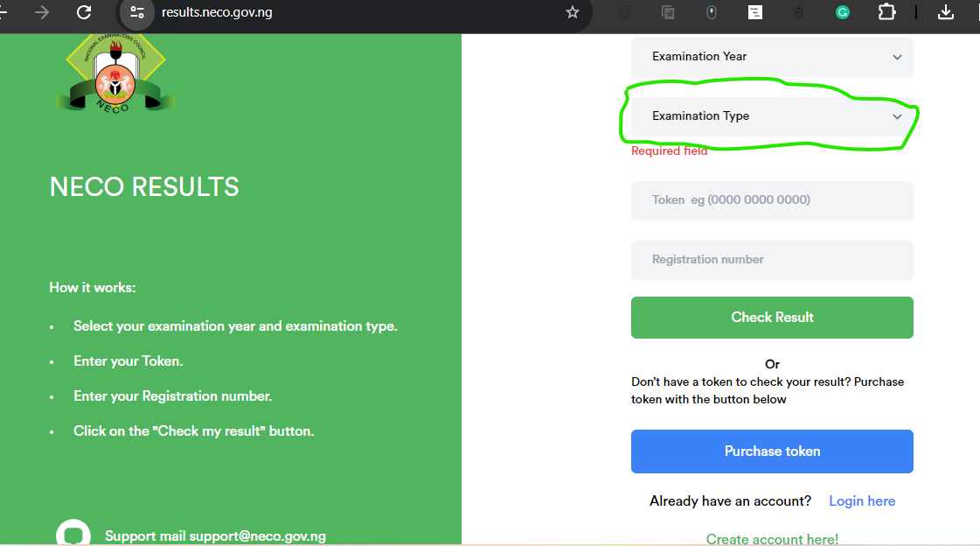Click the red "Required field" message
This screenshot has height=546, width=980.
point(670,150)
